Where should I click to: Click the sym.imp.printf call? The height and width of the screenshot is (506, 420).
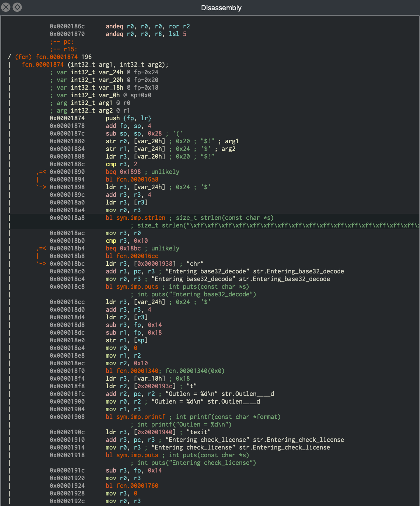click(141, 417)
